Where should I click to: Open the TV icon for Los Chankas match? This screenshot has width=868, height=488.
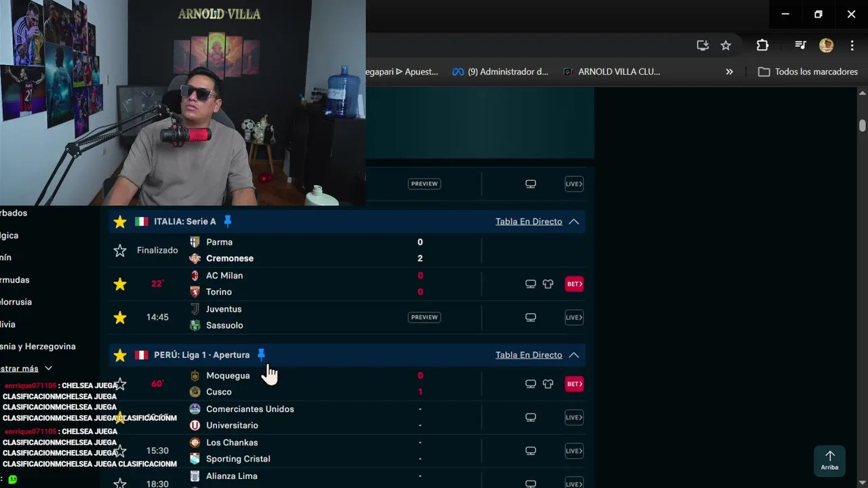tap(531, 451)
